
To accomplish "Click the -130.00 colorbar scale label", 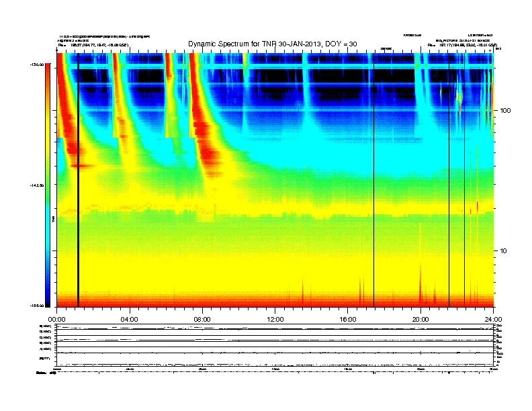I will (x=37, y=64).
